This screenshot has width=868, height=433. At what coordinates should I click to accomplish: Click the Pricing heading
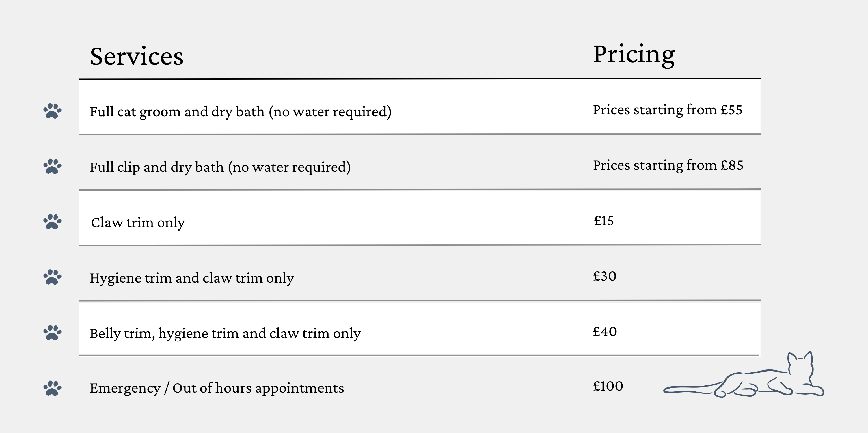click(634, 55)
